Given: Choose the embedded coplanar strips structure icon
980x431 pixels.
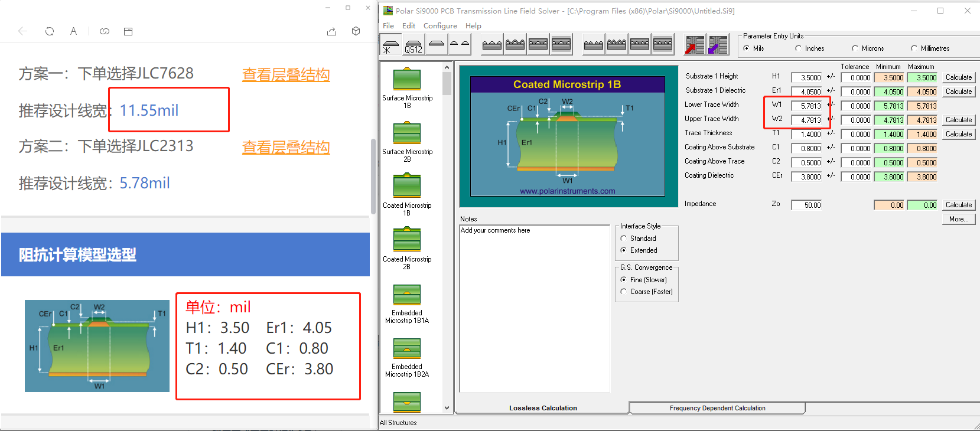Looking at the screenshot, I should coord(538,45).
